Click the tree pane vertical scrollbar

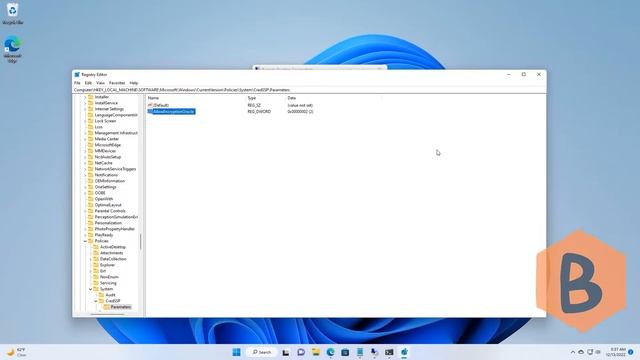pos(141,242)
